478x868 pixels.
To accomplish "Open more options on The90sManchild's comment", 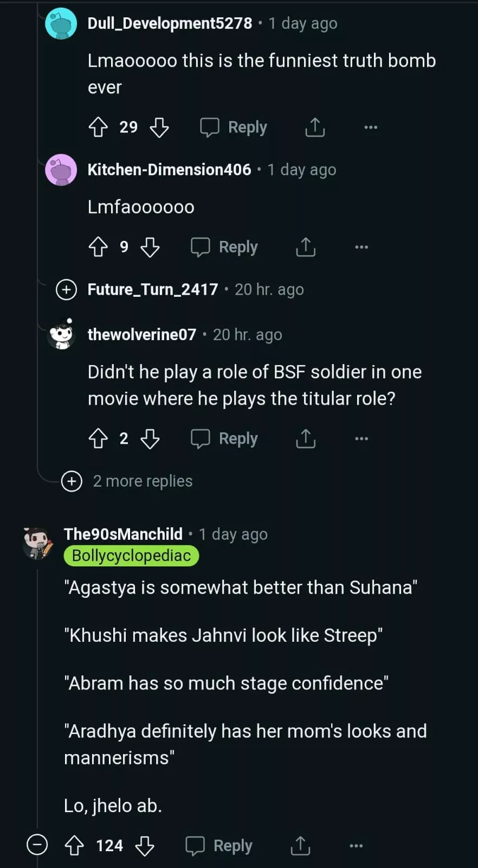I will click(x=356, y=846).
